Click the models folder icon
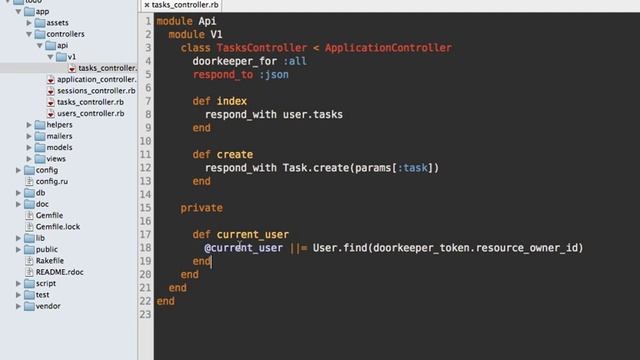 pyautogui.click(x=40, y=147)
